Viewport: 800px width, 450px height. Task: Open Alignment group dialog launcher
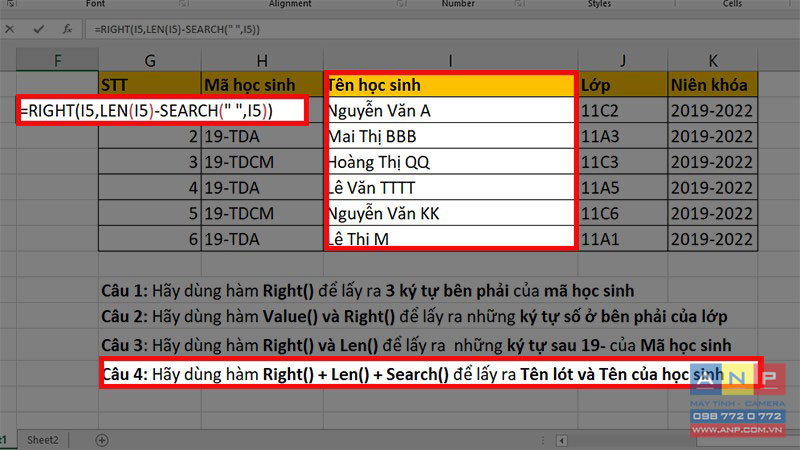[401, 4]
